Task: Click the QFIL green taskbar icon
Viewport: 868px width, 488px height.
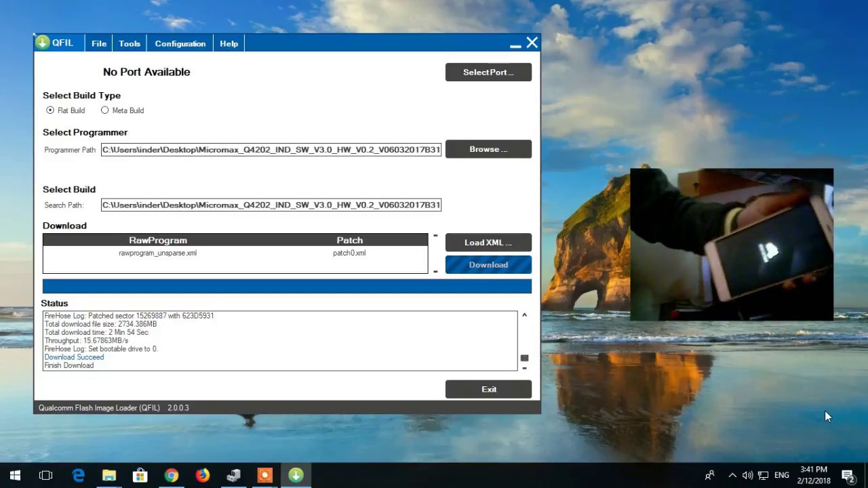Action: [x=296, y=475]
